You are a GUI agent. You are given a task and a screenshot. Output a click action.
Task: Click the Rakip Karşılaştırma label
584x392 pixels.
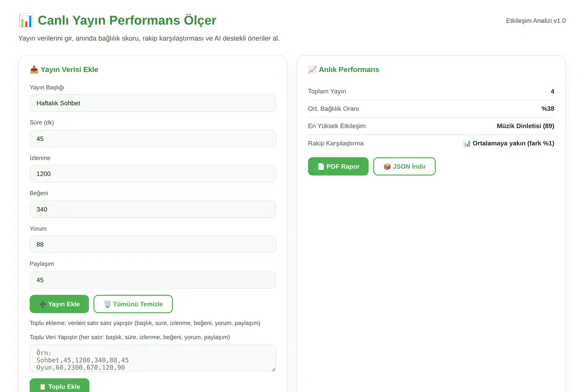336,143
